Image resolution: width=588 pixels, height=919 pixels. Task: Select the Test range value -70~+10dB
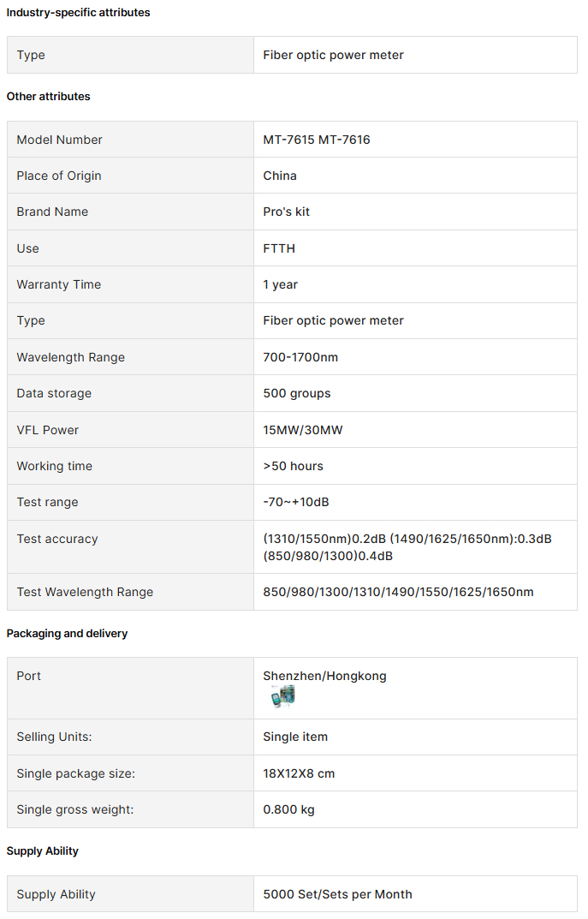(296, 502)
